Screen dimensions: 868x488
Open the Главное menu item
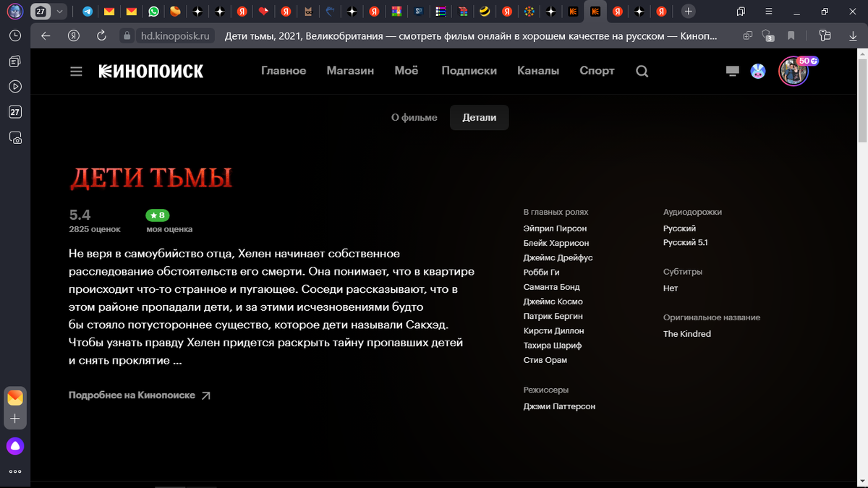pyautogui.click(x=284, y=71)
